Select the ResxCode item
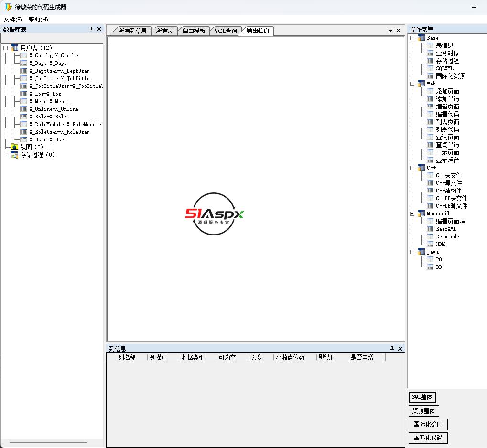The height and width of the screenshot is (448, 487). 447,236
